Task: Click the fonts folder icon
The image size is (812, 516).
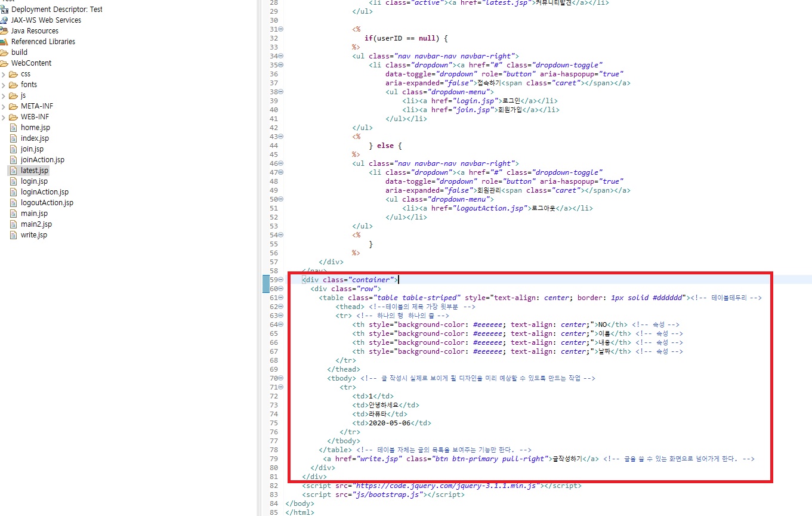Action: pyautogui.click(x=14, y=85)
